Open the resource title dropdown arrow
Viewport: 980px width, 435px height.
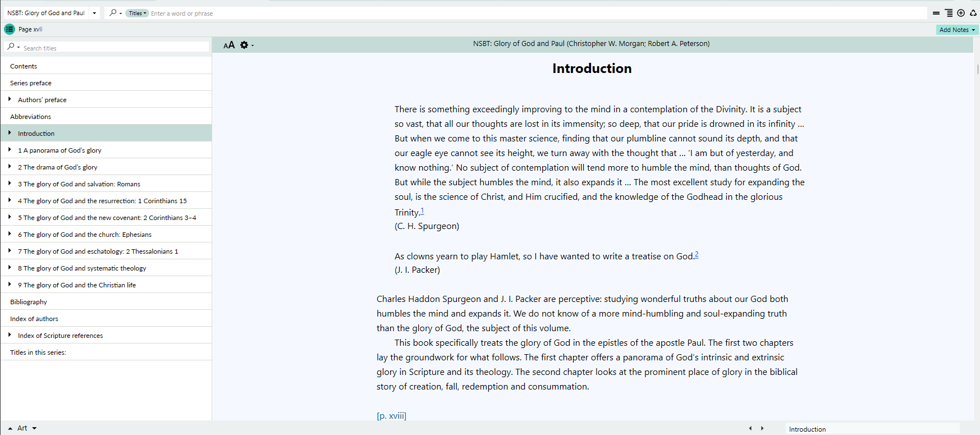pyautogui.click(x=94, y=13)
